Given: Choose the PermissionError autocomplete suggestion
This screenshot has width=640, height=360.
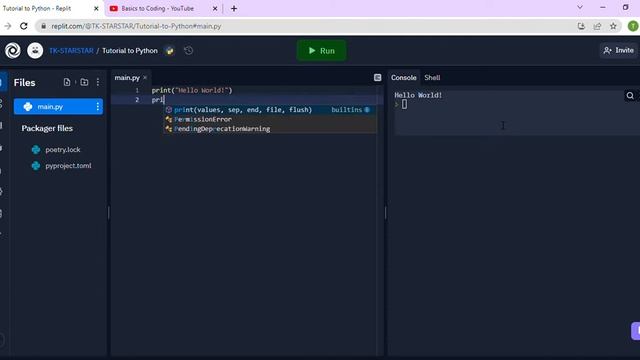Looking at the screenshot, I should 271,119.
